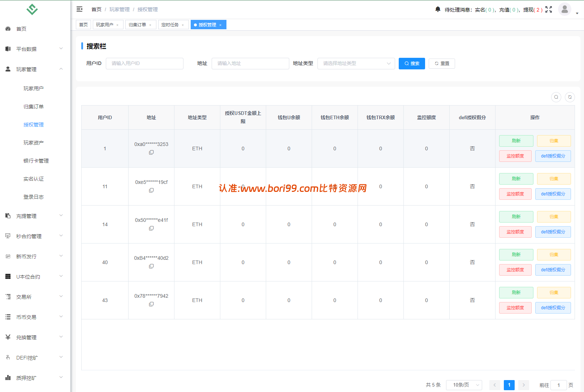Switch to the 玩家用户 tab
This screenshot has height=392, width=584.
[105, 25]
